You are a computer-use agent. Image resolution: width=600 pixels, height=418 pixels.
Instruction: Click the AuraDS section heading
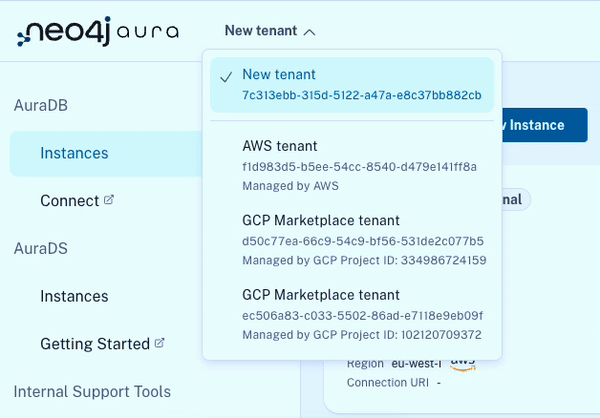pos(41,248)
